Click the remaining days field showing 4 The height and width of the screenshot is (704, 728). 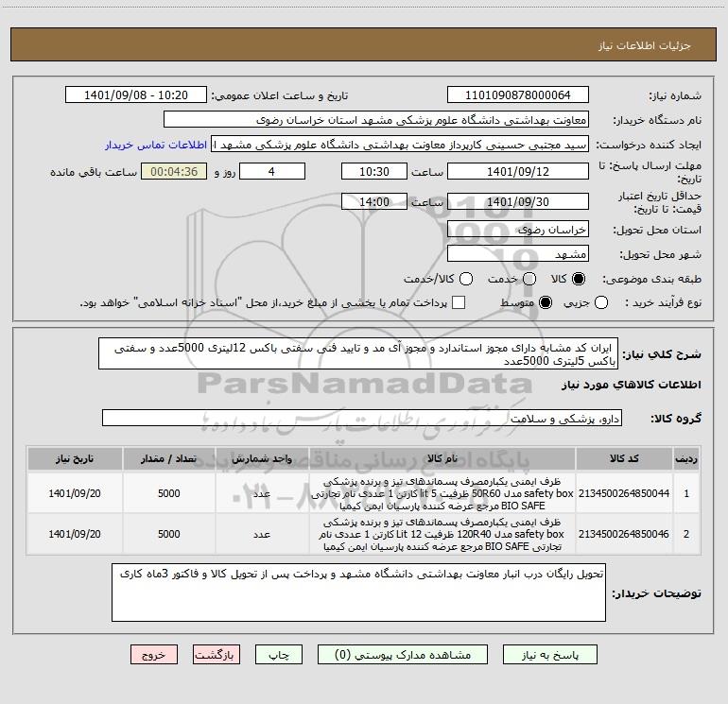(272, 172)
